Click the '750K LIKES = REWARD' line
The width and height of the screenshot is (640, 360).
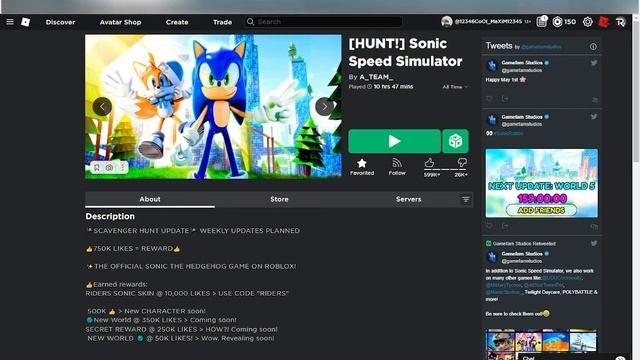[133, 249]
